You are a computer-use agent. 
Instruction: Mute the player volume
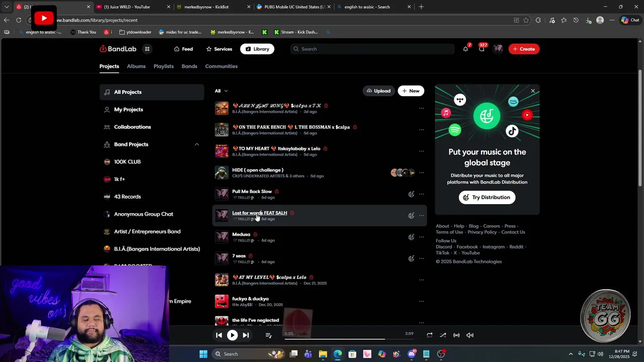point(470,335)
